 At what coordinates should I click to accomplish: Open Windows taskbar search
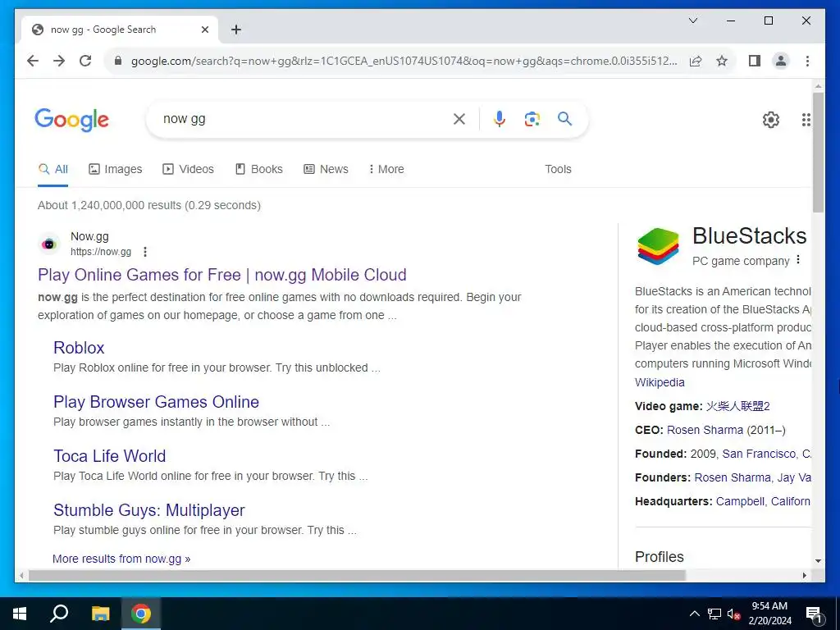[x=59, y=614]
